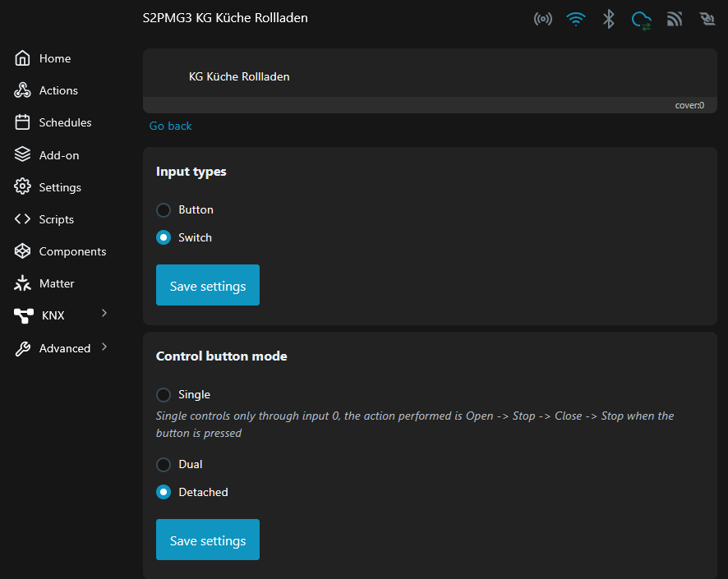Click the access point broadcast icon

click(x=543, y=19)
